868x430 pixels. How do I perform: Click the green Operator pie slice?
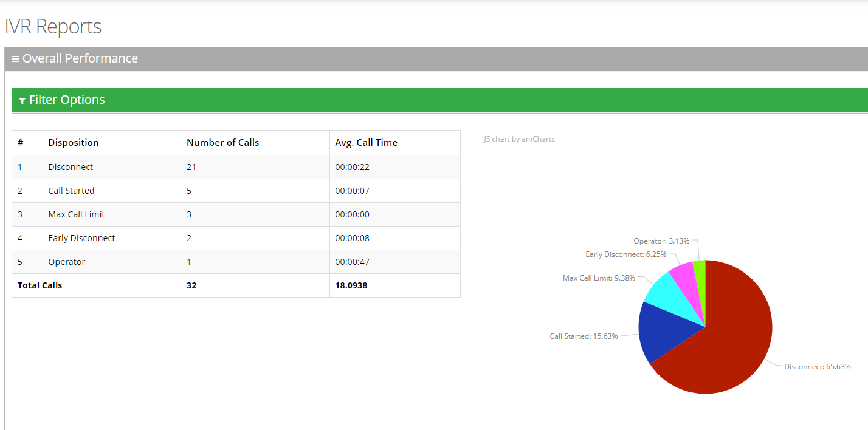[x=700, y=270]
